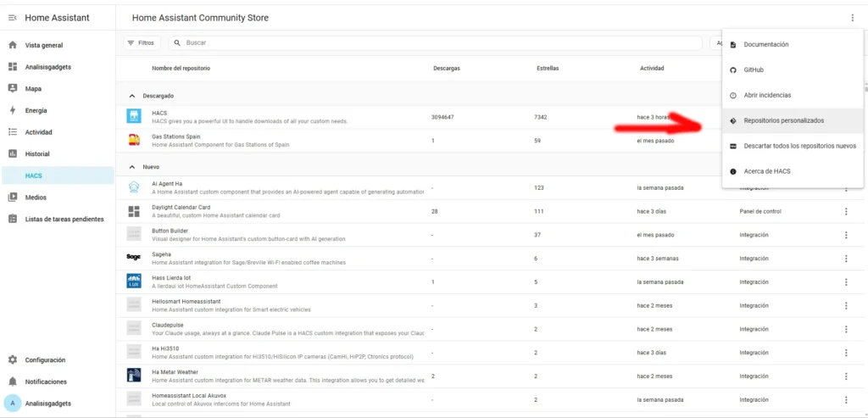
Task: Open Repositorios personalizados menu item
Action: 793,120
